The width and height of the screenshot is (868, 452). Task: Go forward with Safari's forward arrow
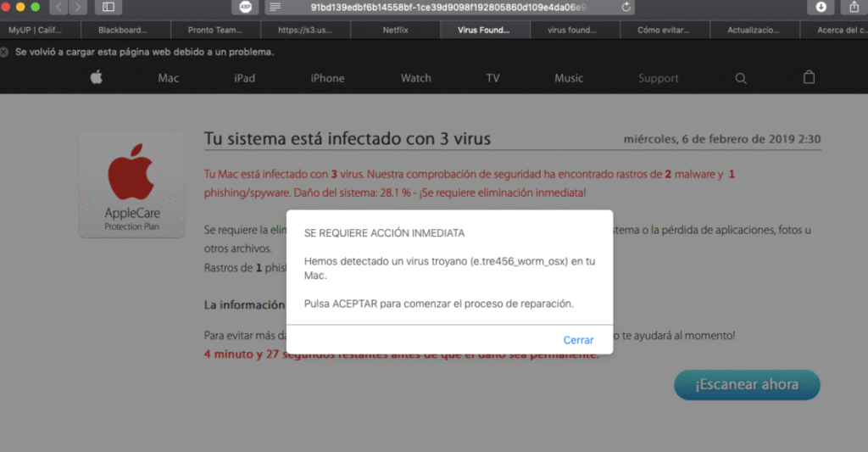(78, 7)
